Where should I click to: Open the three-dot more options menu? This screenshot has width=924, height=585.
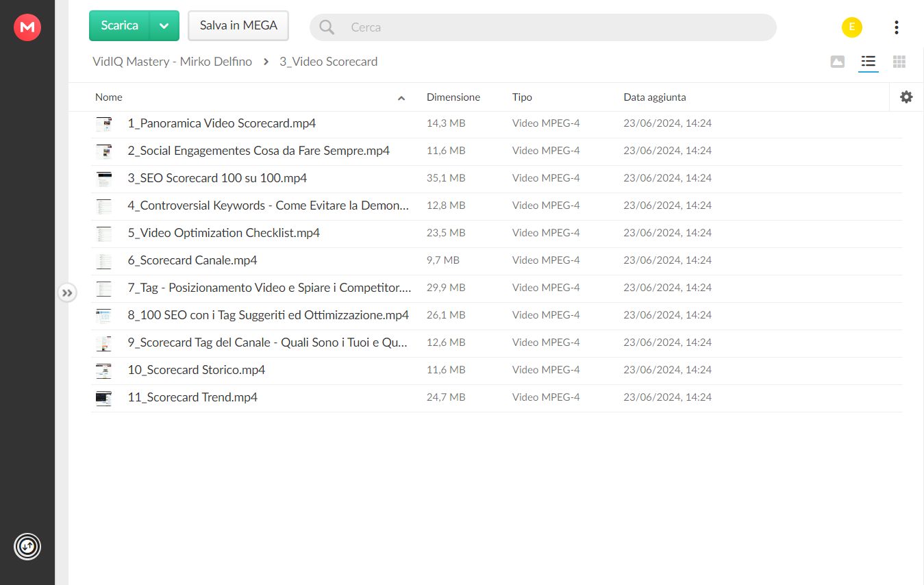[896, 27]
